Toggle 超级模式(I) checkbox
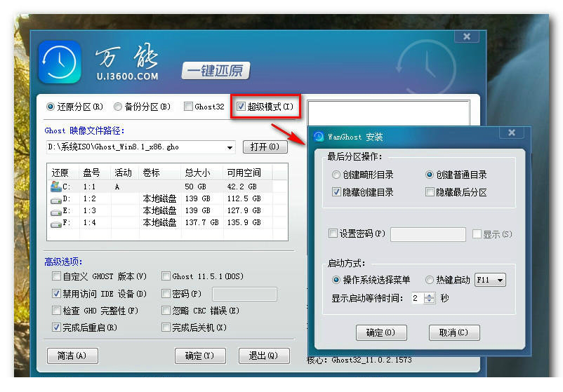Viewport: 563px width, 392px height. pos(241,106)
